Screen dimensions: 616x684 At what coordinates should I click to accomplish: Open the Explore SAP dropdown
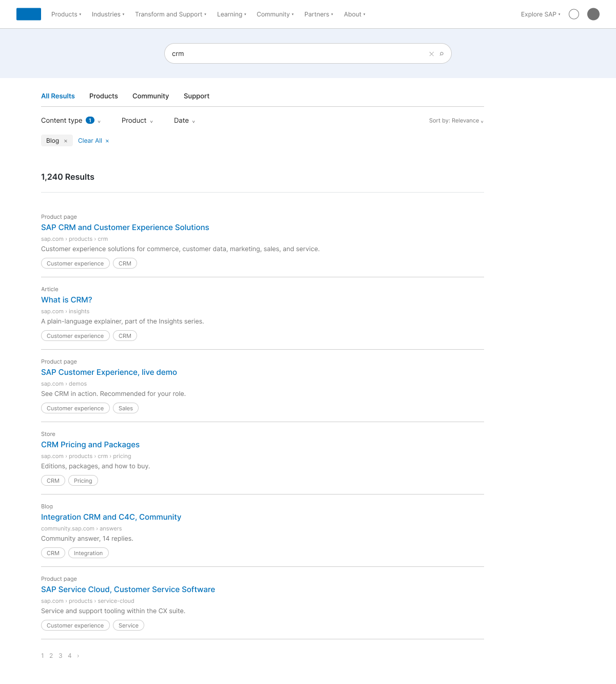tap(541, 14)
